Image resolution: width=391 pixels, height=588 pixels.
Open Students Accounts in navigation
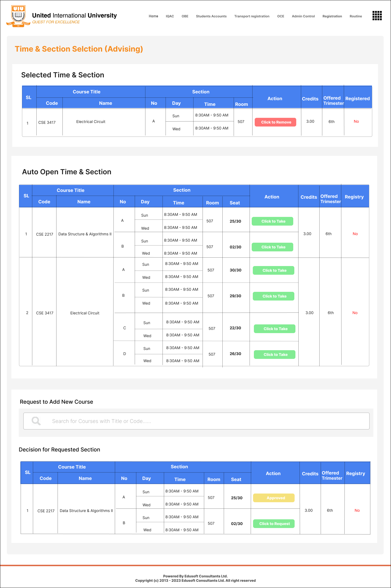[211, 16]
